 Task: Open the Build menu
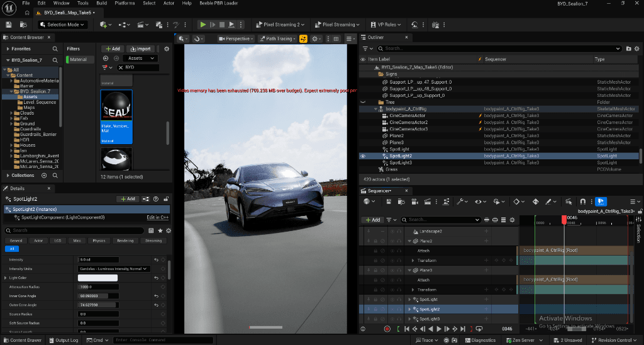coord(101,3)
